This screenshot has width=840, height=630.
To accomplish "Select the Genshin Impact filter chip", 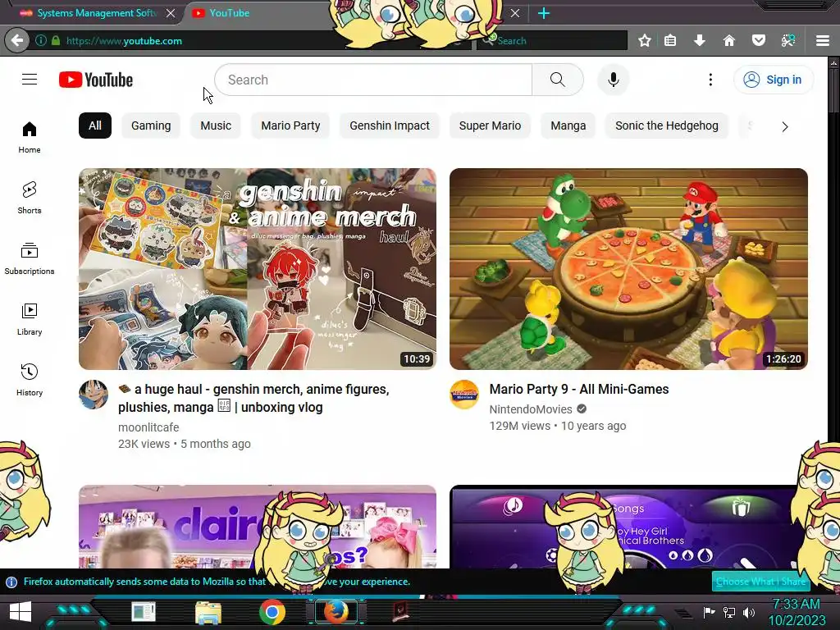I will coord(390,126).
